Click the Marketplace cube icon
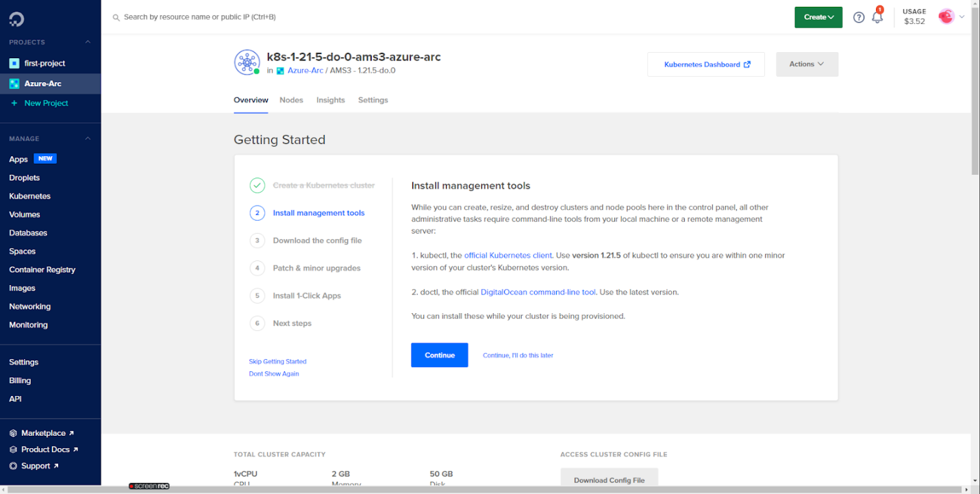 13,433
